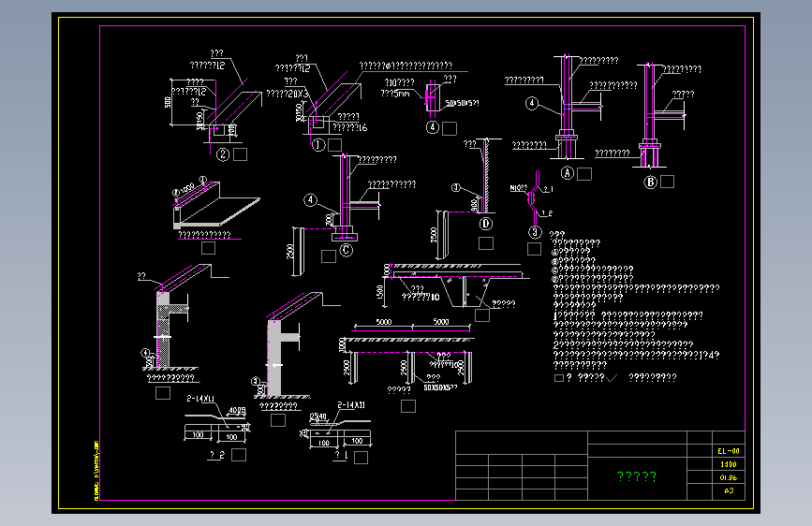Screen dimensions: 812x526
Task: Select the N10?? label beside the clip detail
Action: point(518,188)
